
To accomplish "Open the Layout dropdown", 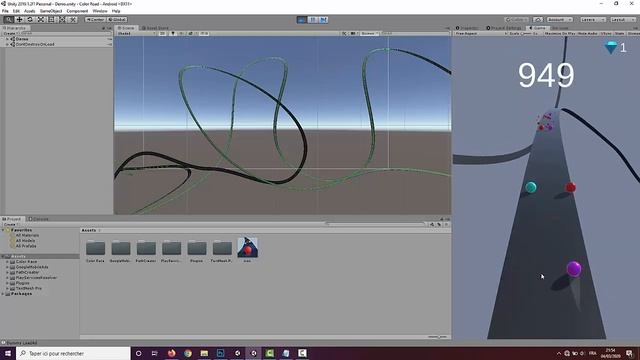I will point(623,20).
